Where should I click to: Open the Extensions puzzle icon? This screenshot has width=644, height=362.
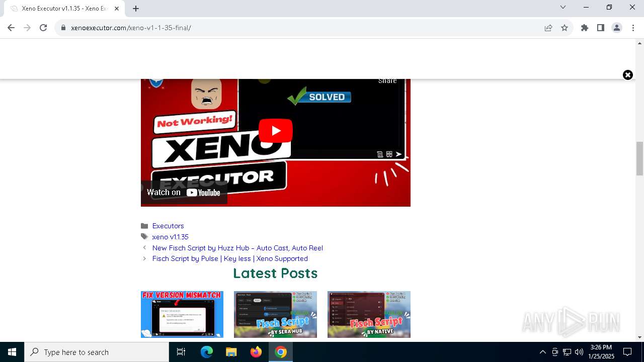tap(585, 28)
